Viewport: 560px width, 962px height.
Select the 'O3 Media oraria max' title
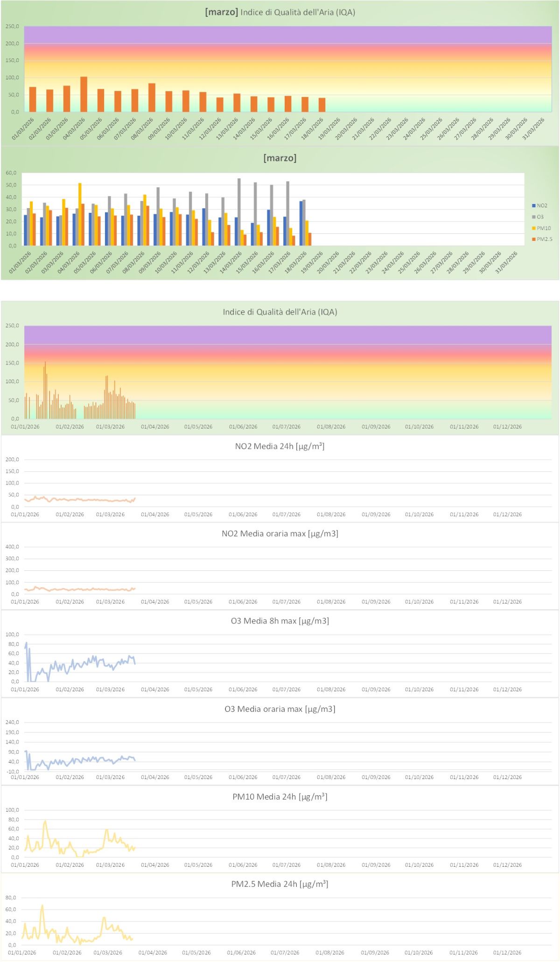click(x=280, y=709)
